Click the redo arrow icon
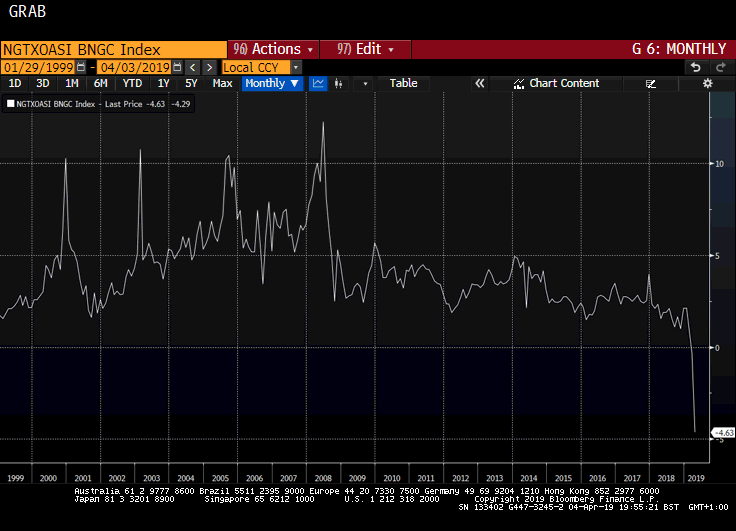736x531 pixels. (x=720, y=67)
